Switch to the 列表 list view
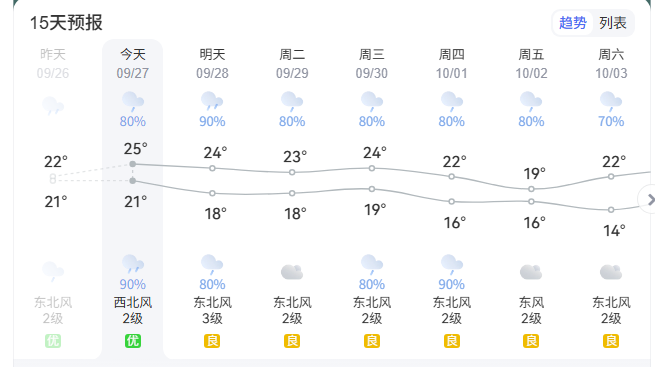655x367 pixels. [612, 23]
